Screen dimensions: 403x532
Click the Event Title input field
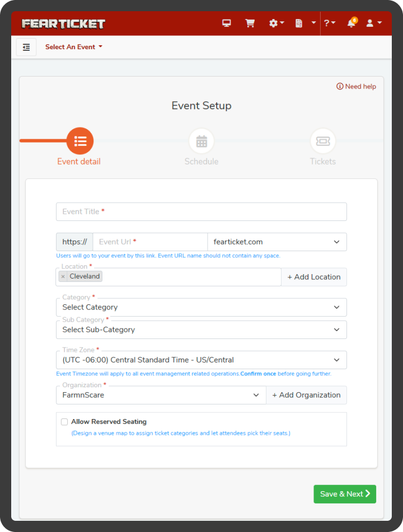click(x=201, y=211)
